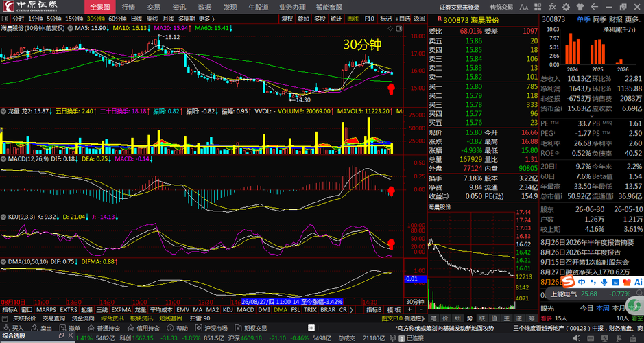Click the grid layout icon in title bar
The height and width of the screenshot is (343, 644).
pos(538,7)
